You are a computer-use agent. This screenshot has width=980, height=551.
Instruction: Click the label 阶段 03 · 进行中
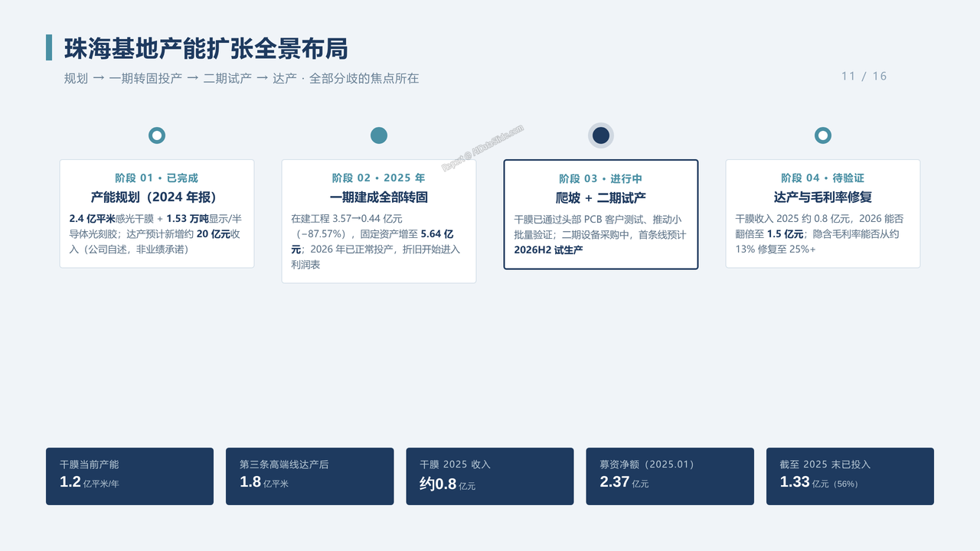point(601,178)
